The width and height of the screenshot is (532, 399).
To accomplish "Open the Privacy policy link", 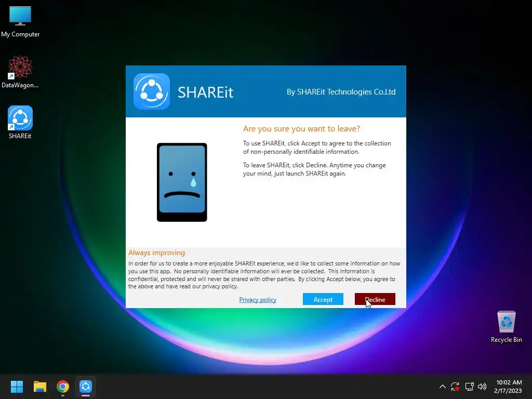I will point(258,300).
